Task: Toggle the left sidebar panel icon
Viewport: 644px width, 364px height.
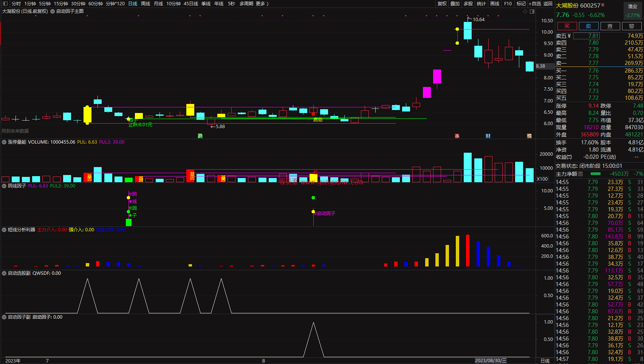Action: click(5, 3)
